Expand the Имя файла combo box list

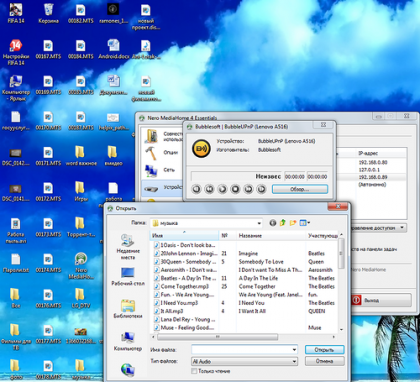pyautogui.click(x=294, y=349)
